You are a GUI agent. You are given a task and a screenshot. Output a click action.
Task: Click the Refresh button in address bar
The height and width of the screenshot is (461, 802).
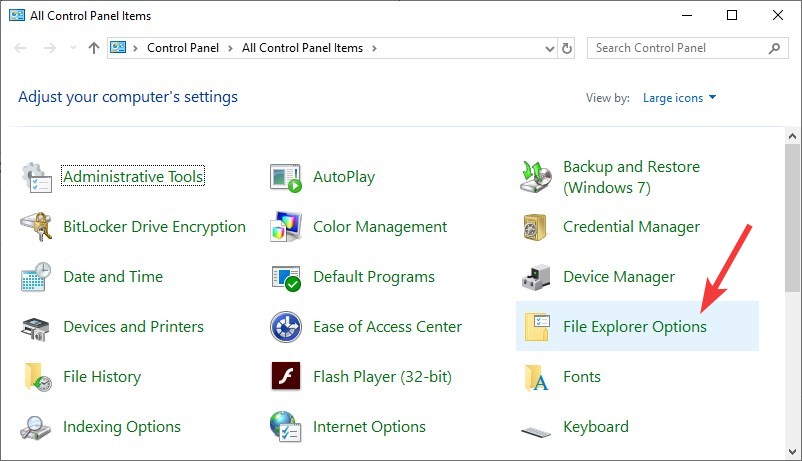coord(567,48)
